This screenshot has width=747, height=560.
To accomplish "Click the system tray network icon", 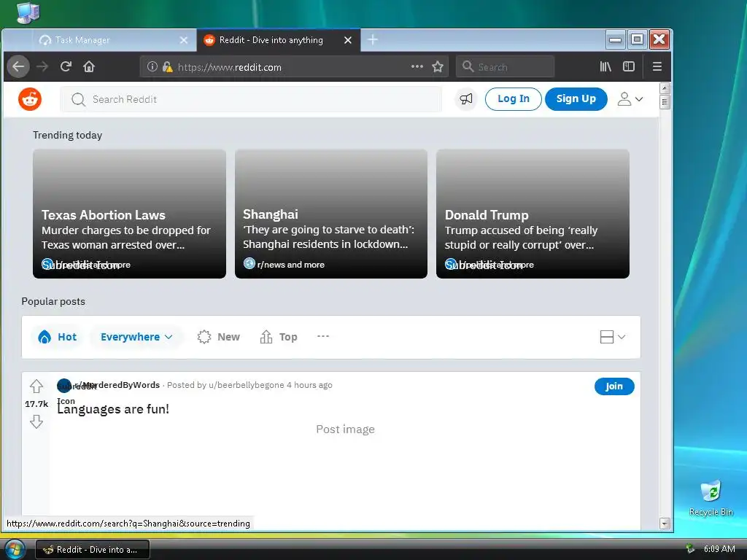I will point(690,549).
